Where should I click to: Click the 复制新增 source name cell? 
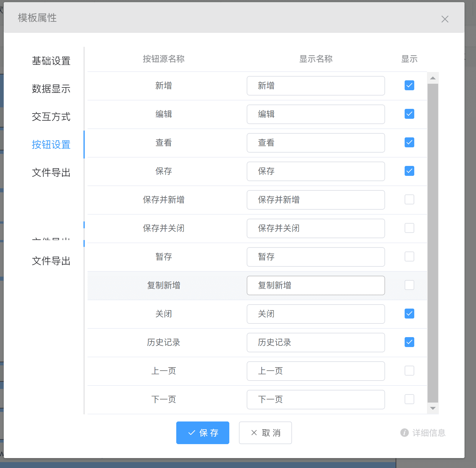164,285
